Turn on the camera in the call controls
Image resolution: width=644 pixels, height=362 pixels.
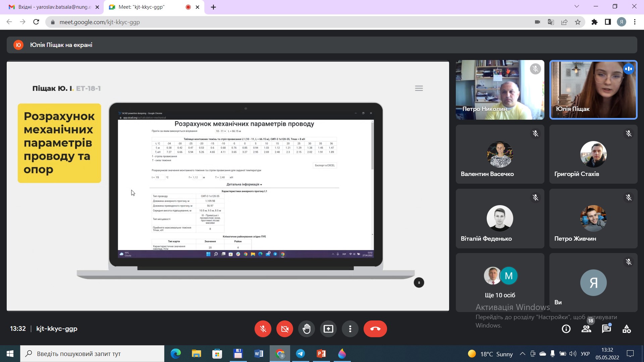click(284, 329)
